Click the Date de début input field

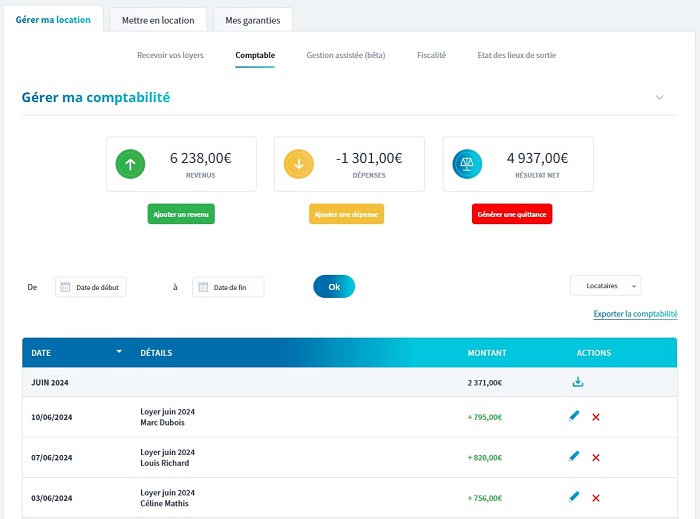tap(91, 288)
